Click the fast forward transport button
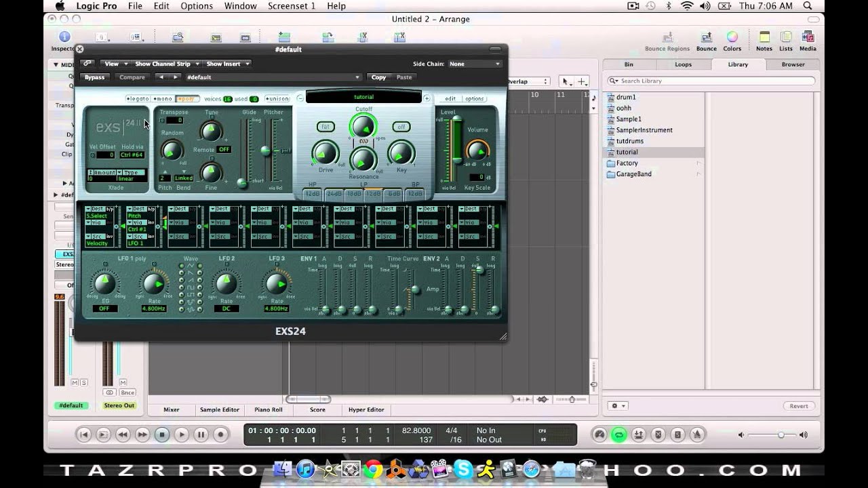Screen dimensions: 868x488 tap(142, 435)
